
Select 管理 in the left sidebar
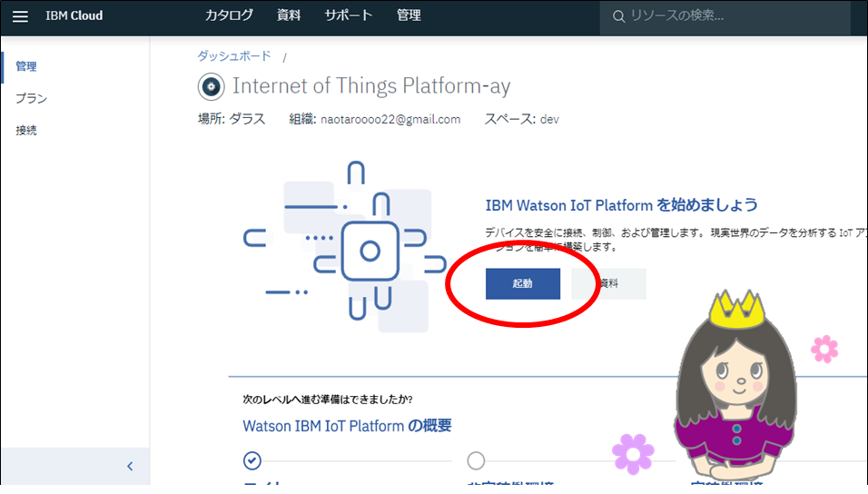coord(26,66)
